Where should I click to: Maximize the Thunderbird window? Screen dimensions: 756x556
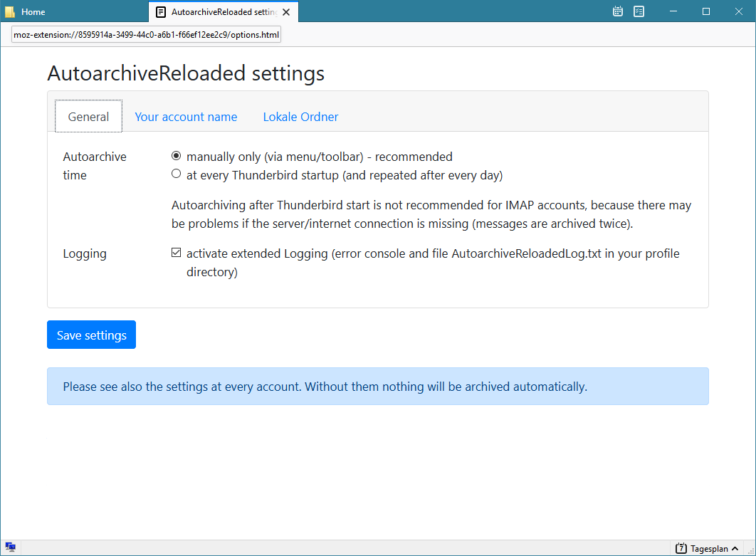click(706, 11)
